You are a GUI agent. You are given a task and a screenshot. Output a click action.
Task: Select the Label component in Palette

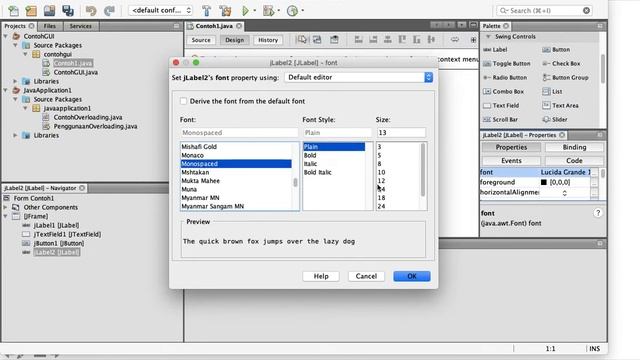coord(495,50)
